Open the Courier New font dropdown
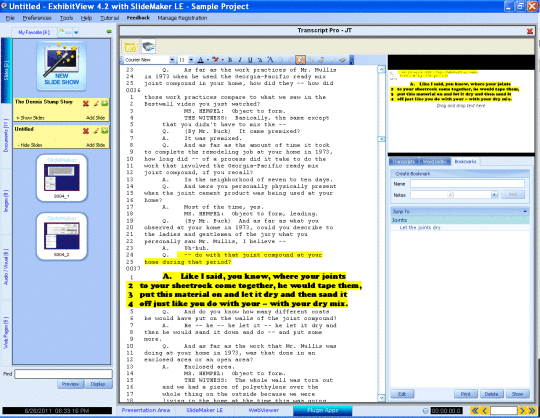 coord(172,60)
